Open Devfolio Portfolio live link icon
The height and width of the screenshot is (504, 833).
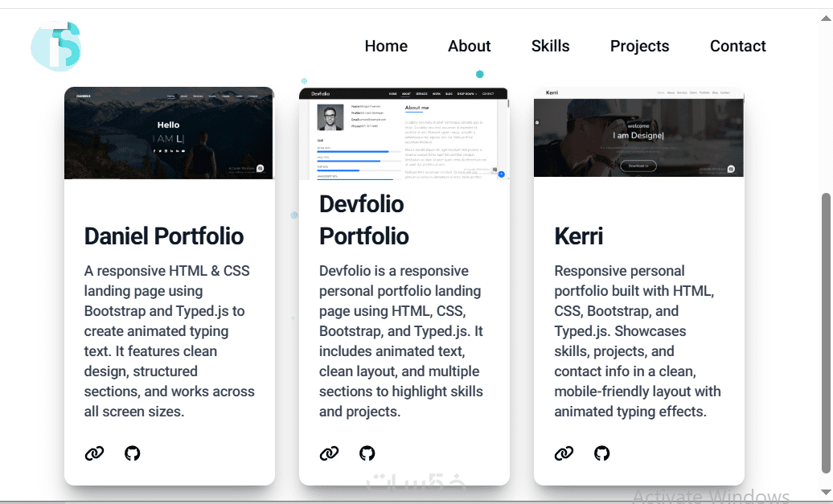[x=329, y=453]
